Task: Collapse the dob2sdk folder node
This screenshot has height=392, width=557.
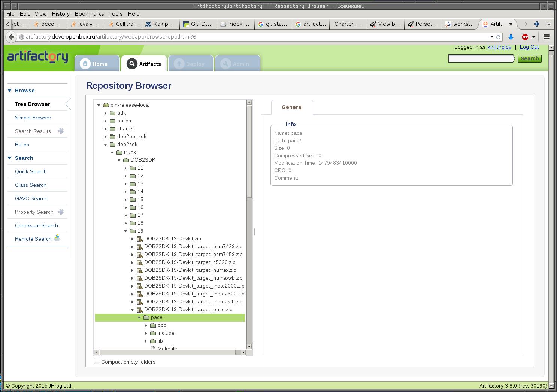Action: point(106,145)
